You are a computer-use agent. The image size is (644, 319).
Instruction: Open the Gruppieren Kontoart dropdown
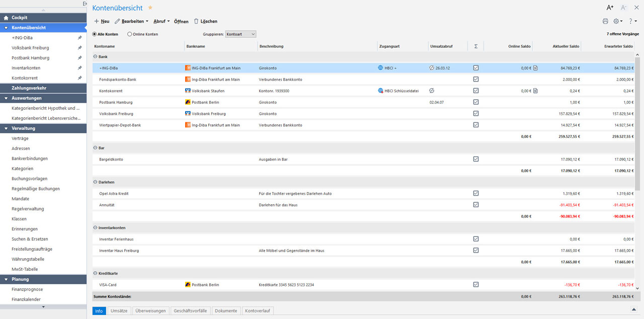[240, 34]
